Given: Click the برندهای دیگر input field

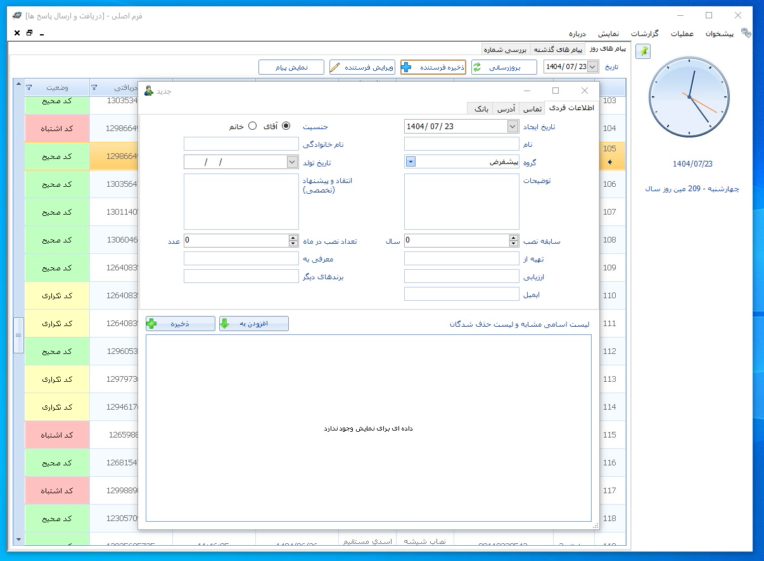Looking at the screenshot, I should (241, 276).
